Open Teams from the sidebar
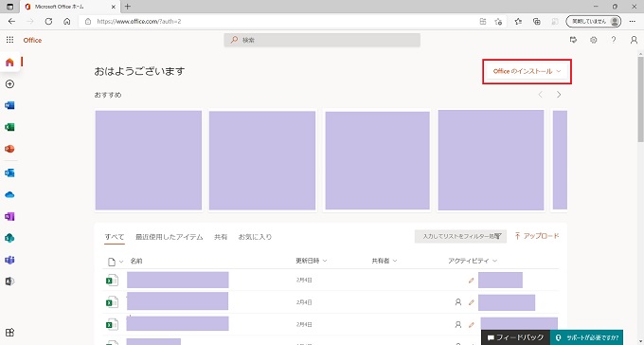 (x=9, y=260)
